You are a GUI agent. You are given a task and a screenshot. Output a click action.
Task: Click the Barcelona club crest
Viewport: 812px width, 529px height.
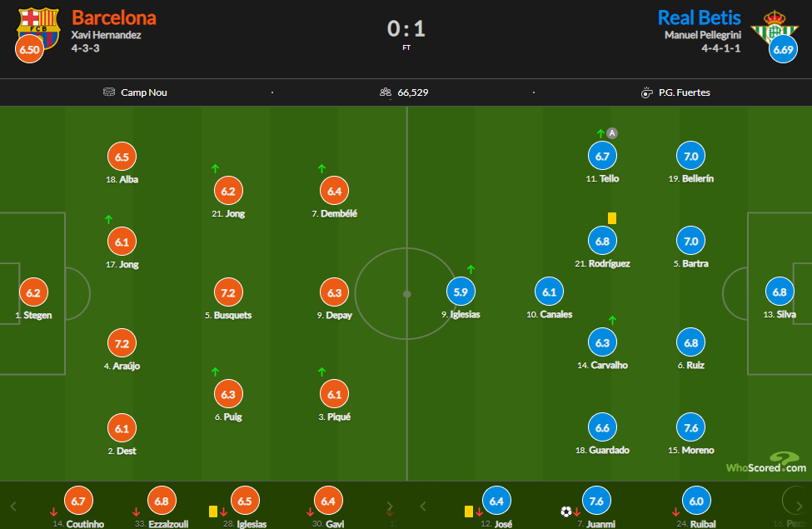coord(38,27)
